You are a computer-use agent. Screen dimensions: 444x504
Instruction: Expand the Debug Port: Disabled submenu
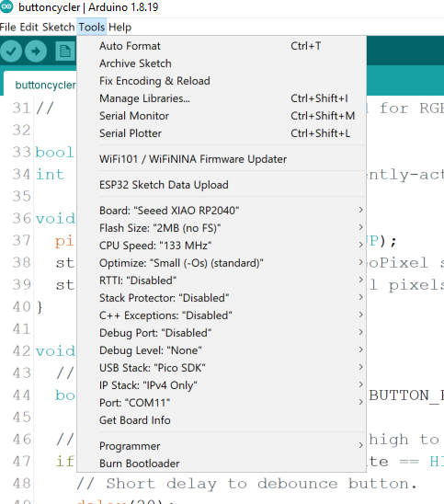222,333
